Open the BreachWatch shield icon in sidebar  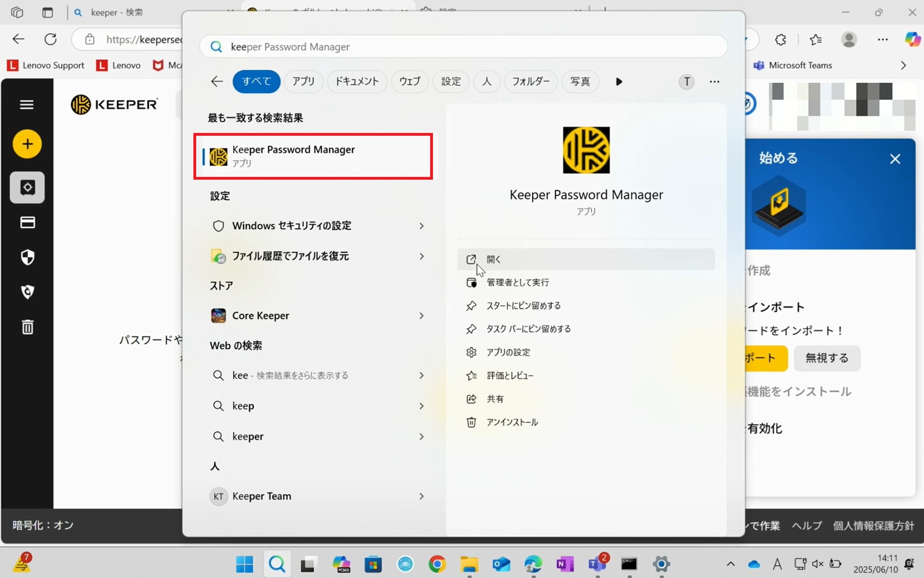pyautogui.click(x=27, y=292)
